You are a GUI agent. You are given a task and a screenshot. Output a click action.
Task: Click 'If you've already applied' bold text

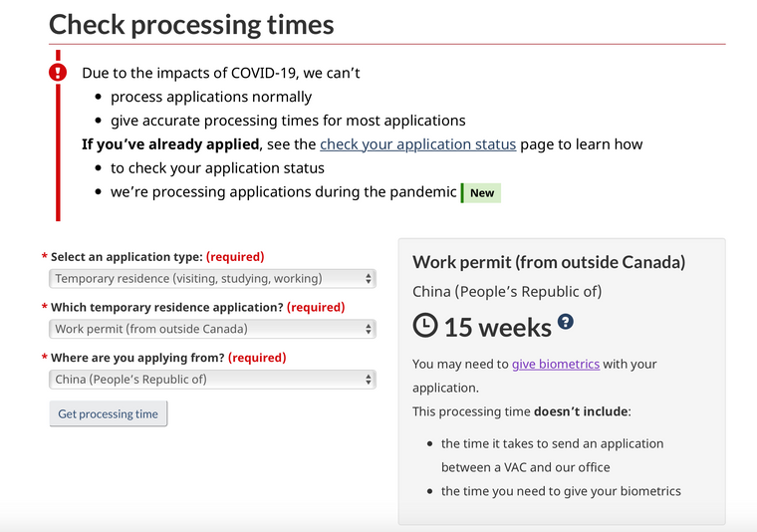[170, 144]
